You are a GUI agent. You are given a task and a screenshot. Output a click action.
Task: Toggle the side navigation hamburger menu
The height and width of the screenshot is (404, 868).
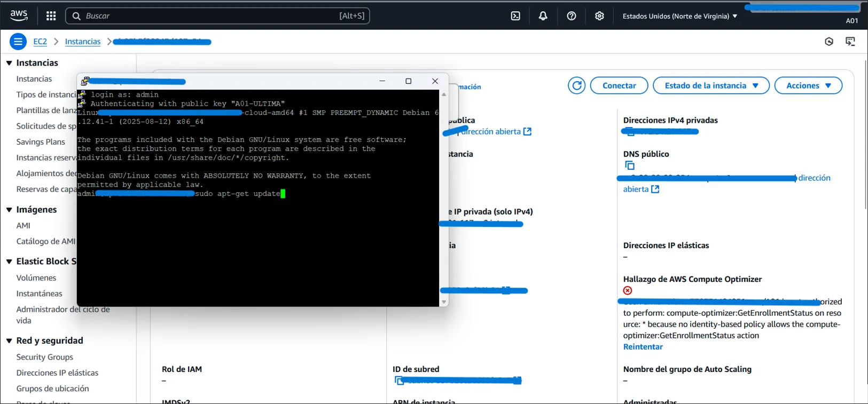pyautogui.click(x=18, y=42)
